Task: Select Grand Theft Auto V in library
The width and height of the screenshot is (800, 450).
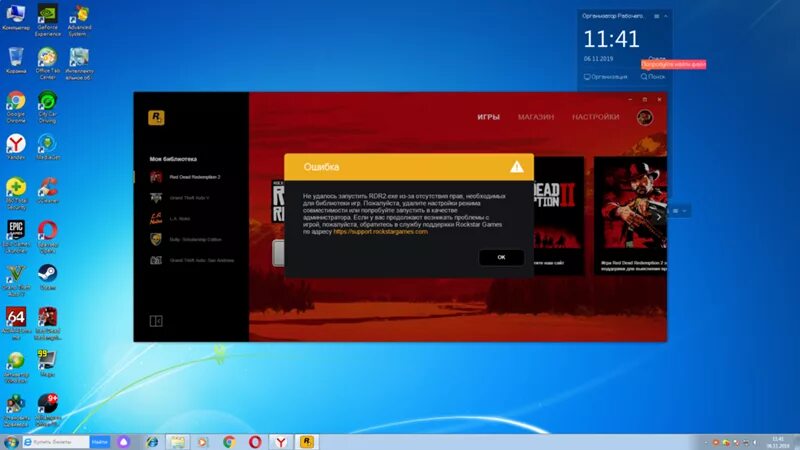Action: pos(180,197)
